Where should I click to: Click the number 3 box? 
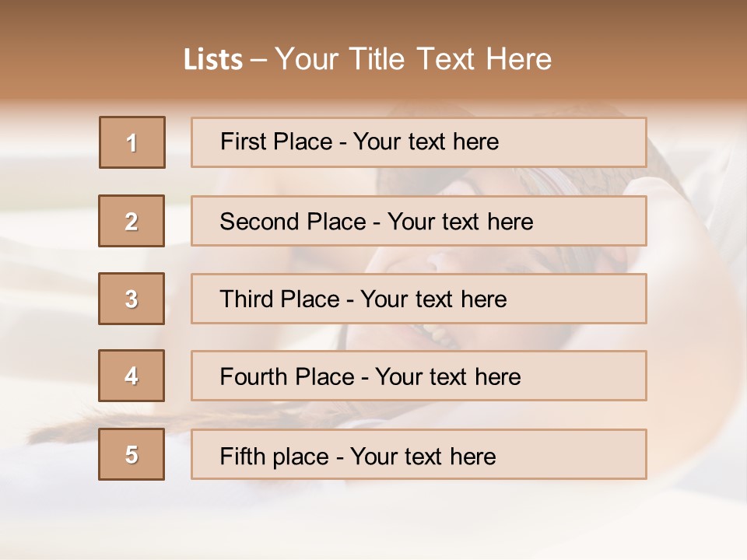point(132,299)
